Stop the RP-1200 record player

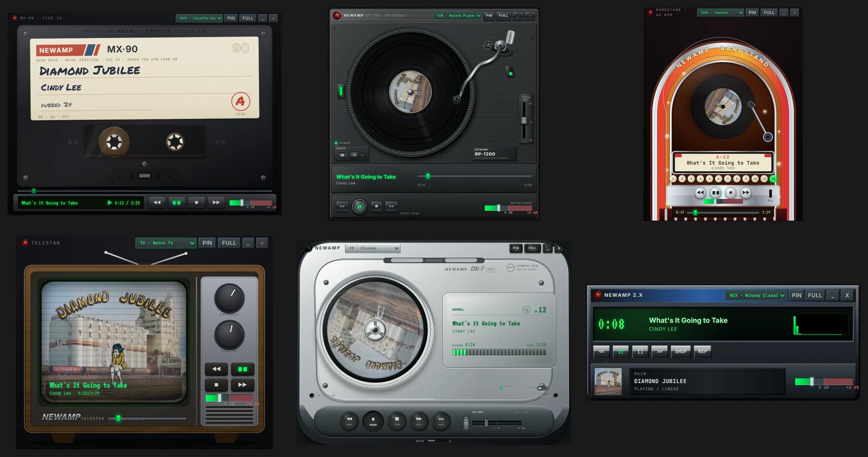[x=377, y=206]
